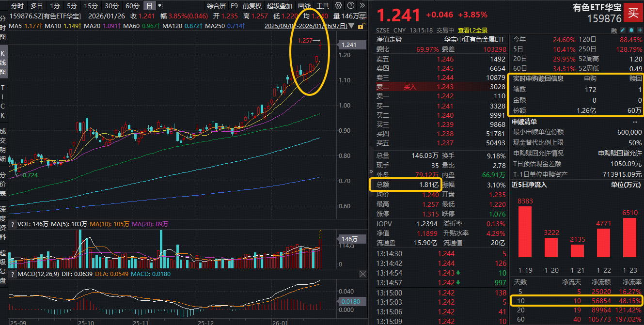Click the help question-mark icon in the toolbar
The image size is (644, 325).
point(350,6)
